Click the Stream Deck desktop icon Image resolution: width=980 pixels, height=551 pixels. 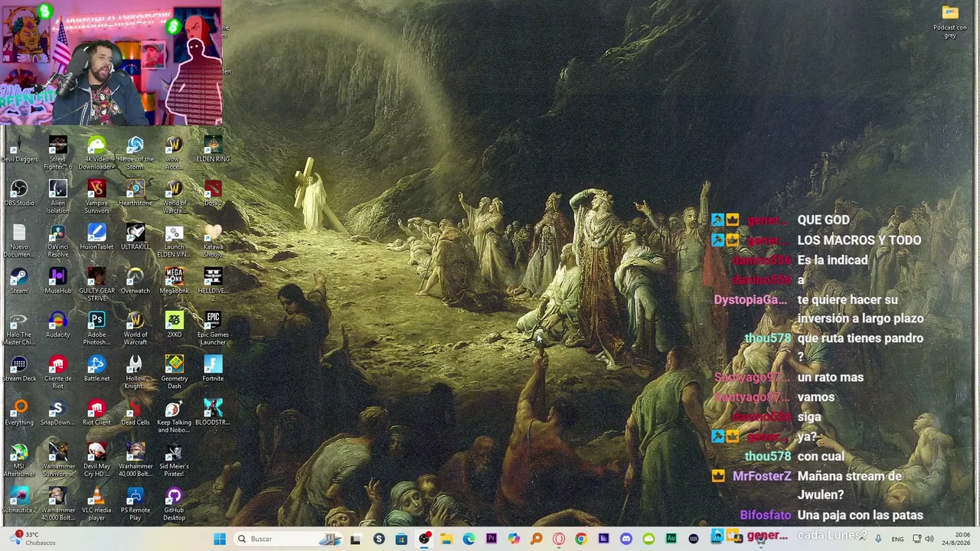[19, 369]
